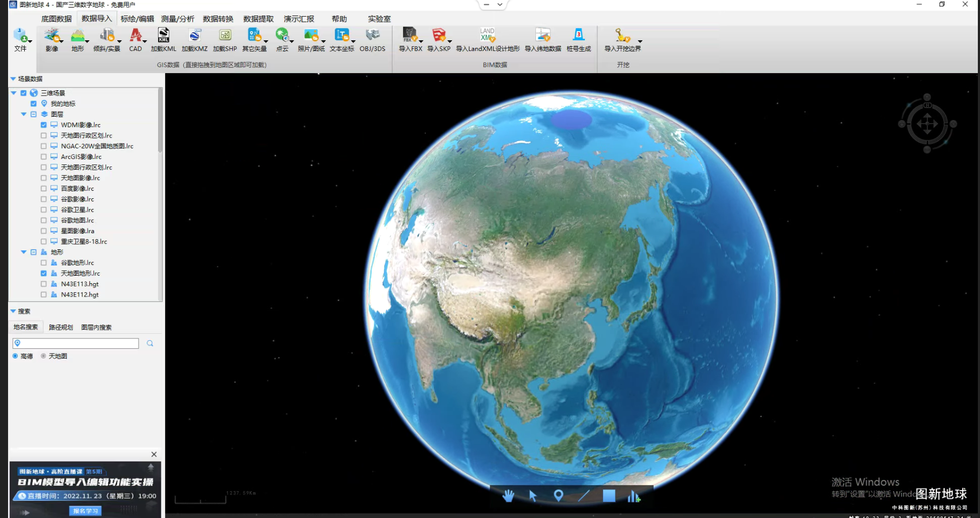Screen dimensions: 980x518
Task: Collapse the 搜索 panel
Action: [13, 311]
